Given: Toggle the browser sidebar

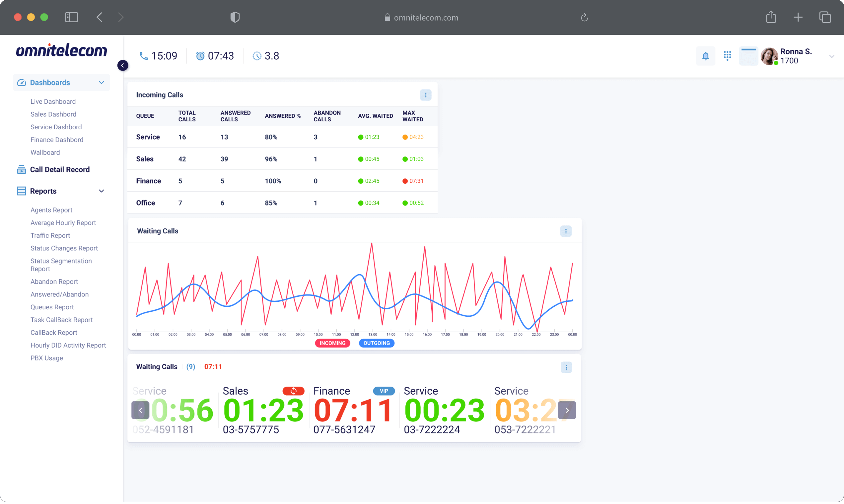Looking at the screenshot, I should point(71,17).
